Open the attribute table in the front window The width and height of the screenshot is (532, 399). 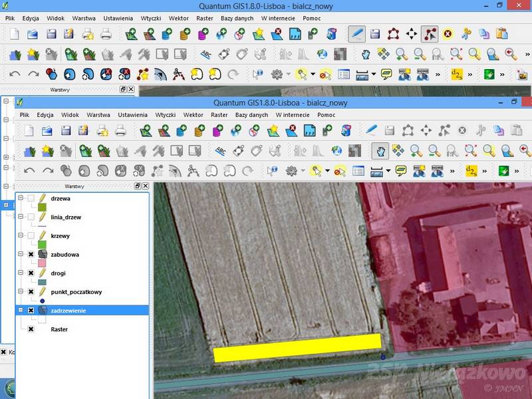coord(358,171)
